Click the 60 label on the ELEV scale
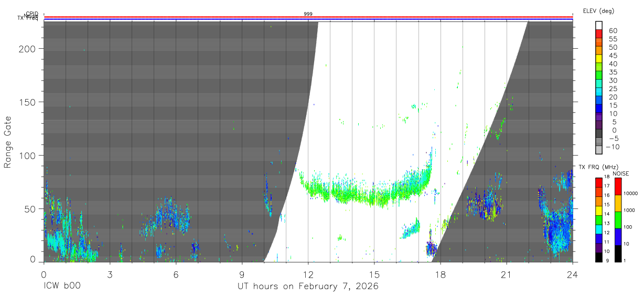This screenshot has height=297, width=644. tap(613, 31)
